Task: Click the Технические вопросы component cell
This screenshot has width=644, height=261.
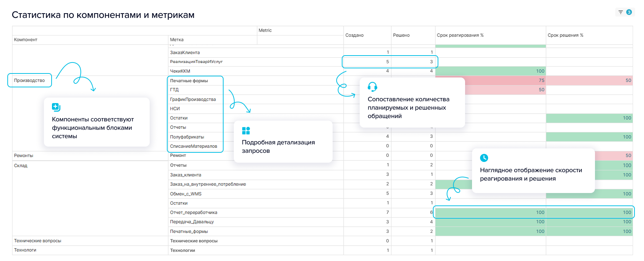Action: coord(38,241)
